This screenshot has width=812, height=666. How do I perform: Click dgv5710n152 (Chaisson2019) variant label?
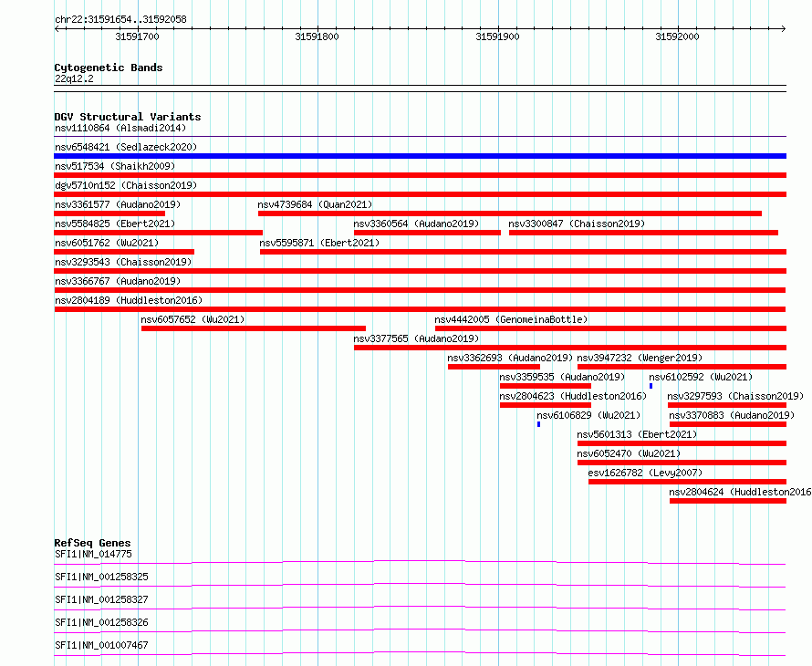pyautogui.click(x=126, y=185)
